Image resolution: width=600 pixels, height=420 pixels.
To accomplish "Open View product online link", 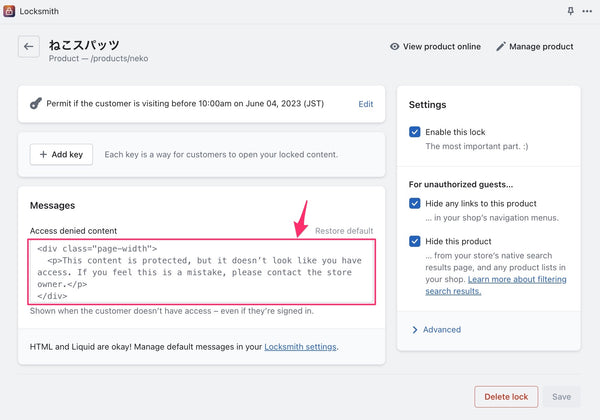I will coord(435,46).
